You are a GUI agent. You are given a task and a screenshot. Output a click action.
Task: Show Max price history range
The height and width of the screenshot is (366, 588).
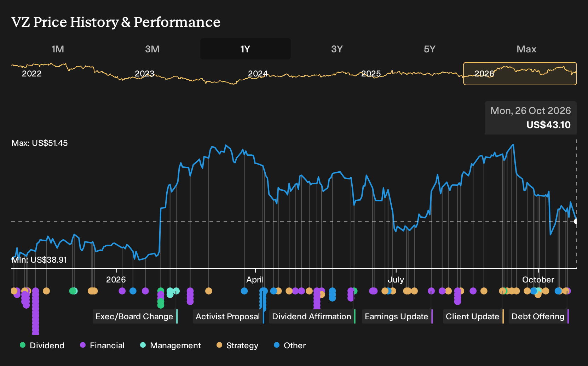[526, 49]
